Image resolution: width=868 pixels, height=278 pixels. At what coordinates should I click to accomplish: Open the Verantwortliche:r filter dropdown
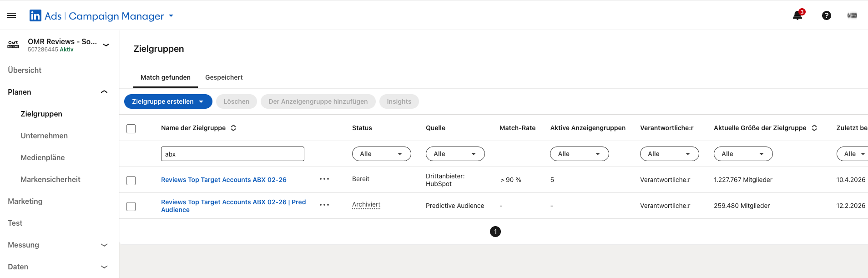[670, 154]
